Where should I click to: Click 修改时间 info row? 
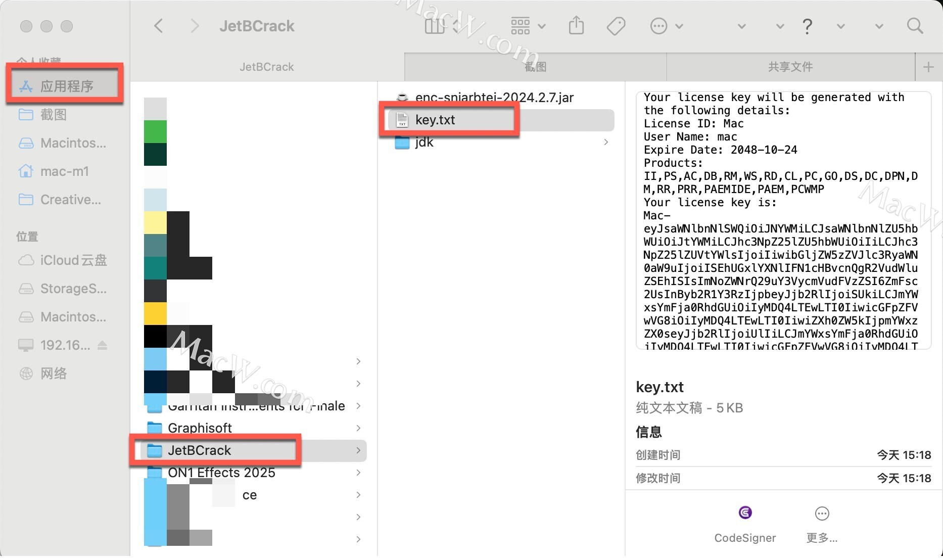point(783,478)
